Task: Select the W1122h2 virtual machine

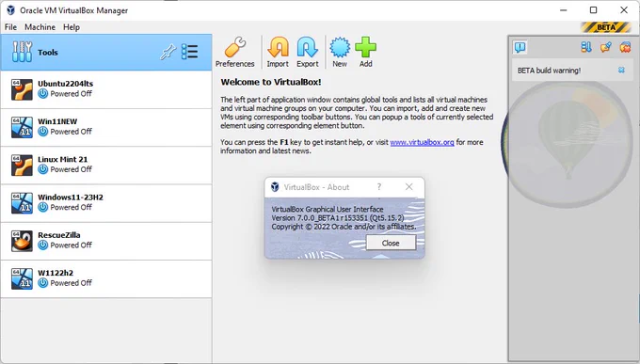Action: pyautogui.click(x=106, y=279)
